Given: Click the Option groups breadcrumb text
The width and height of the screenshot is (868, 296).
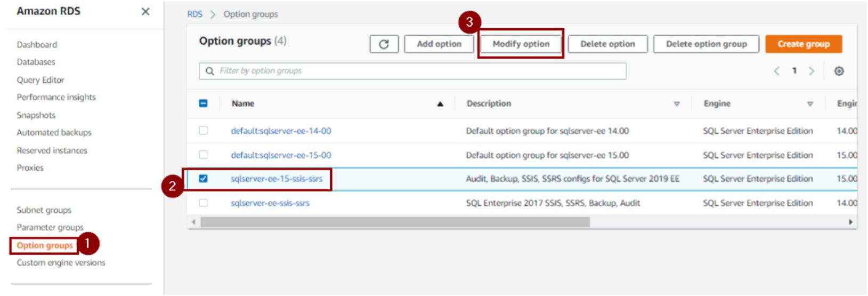Looking at the screenshot, I should [x=250, y=14].
